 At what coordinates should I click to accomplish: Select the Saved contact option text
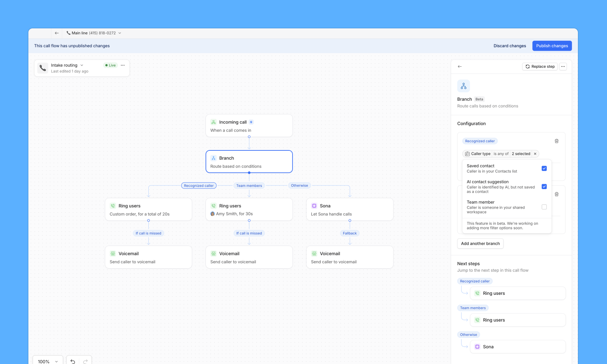481,166
